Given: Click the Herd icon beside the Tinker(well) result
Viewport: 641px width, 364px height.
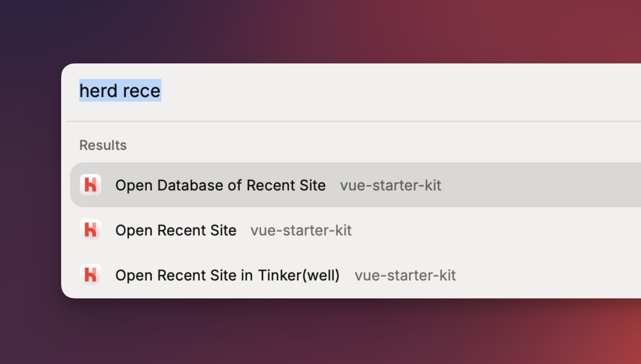Looking at the screenshot, I should tap(90, 275).
